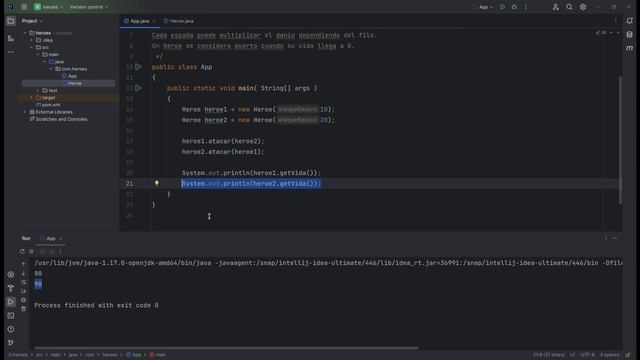Viewport: 640px width, 360px height.
Task: Open the Notifications bell
Action: coord(629,21)
